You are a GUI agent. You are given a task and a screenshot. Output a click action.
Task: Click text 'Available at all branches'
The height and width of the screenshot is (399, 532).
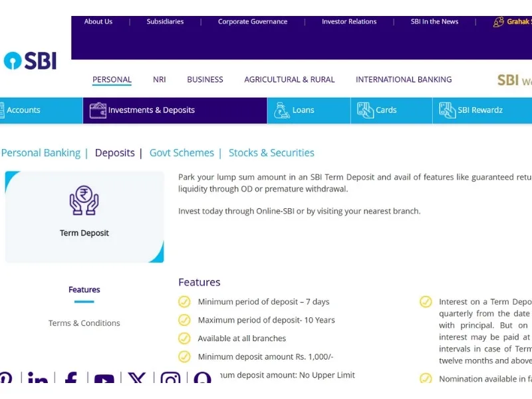point(242,338)
